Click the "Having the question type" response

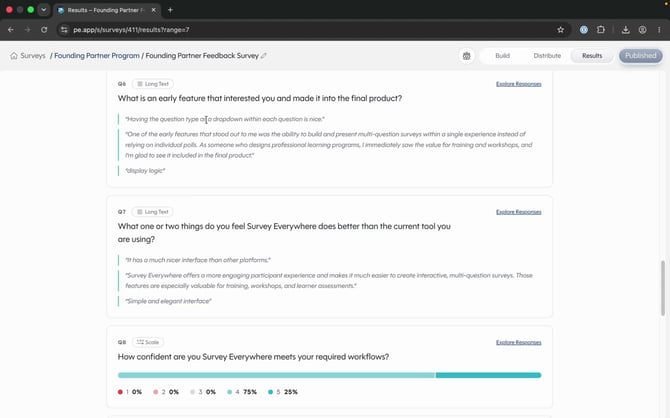[x=225, y=119]
